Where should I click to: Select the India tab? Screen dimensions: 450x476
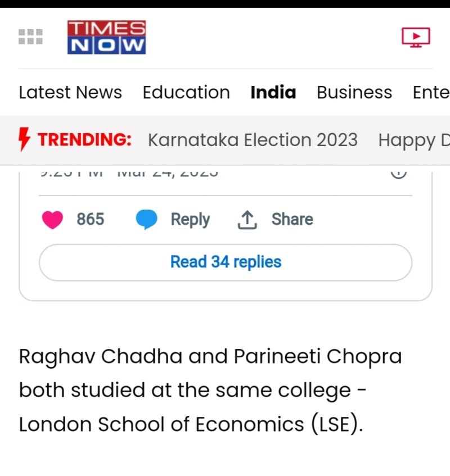pyautogui.click(x=273, y=92)
